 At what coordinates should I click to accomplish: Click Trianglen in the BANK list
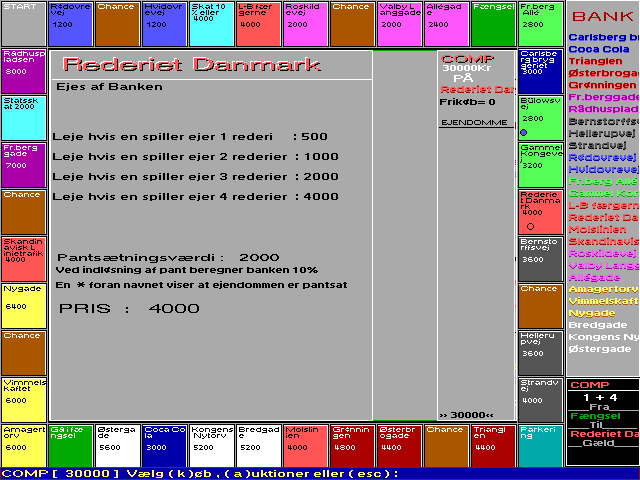click(596, 61)
